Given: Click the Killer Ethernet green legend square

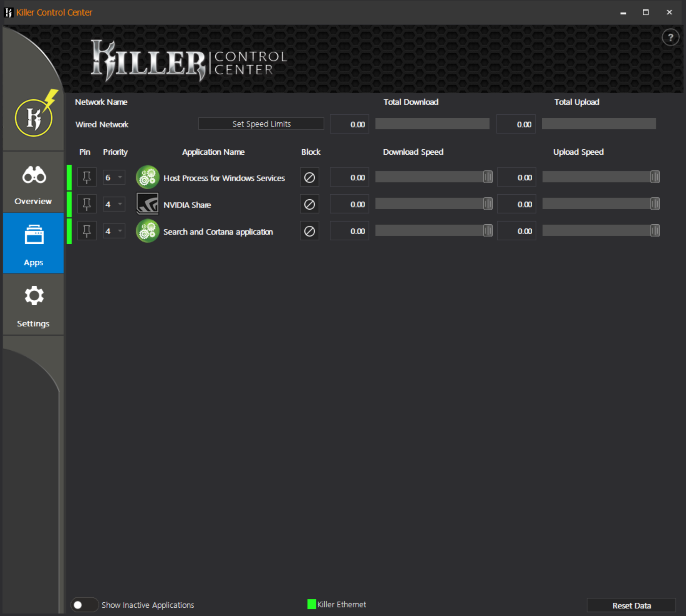Looking at the screenshot, I should 311,604.
